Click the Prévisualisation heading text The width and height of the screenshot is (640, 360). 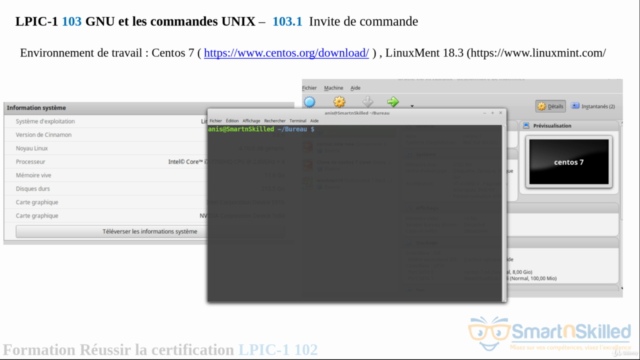552,126
